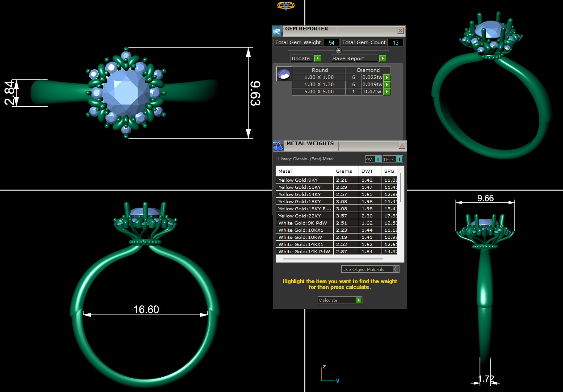Click the Diamond material header cell

(x=368, y=70)
